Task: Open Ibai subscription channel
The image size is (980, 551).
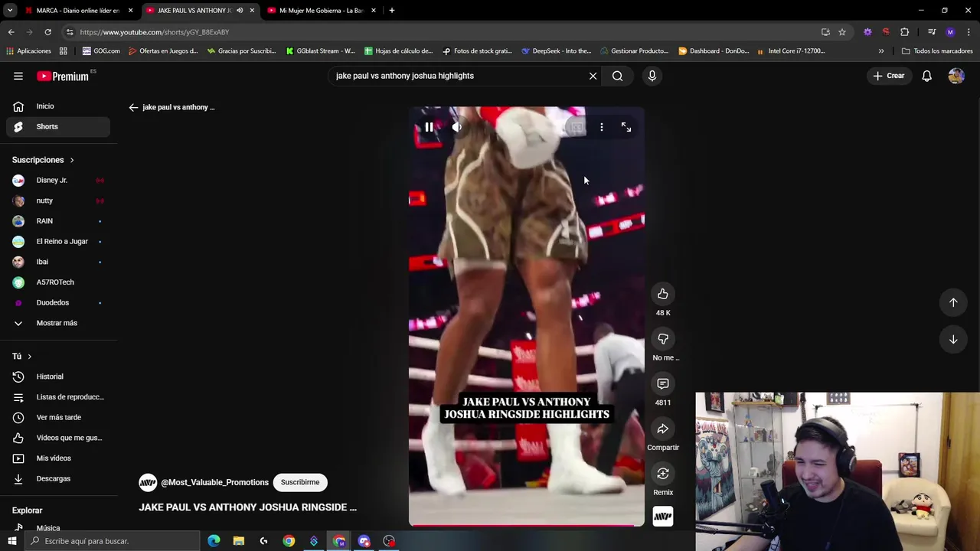Action: [58, 262]
